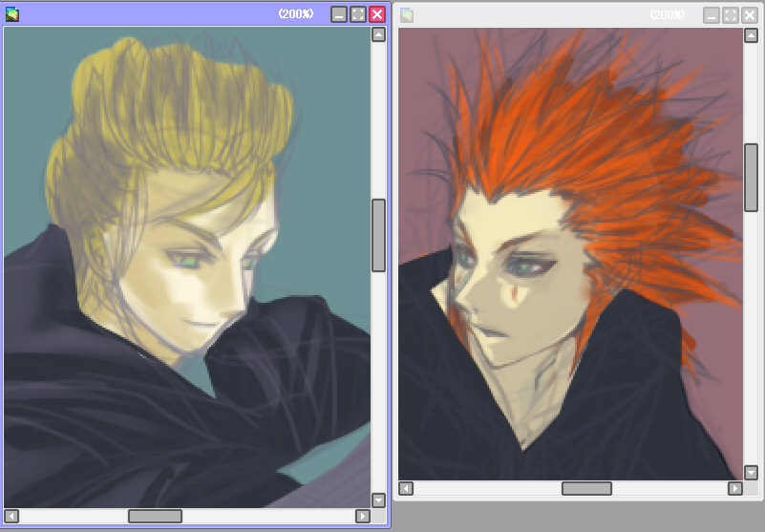Viewport: 765px width, 532px height.
Task: Click horizontal scrollbar thumb in right window
Action: point(586,488)
